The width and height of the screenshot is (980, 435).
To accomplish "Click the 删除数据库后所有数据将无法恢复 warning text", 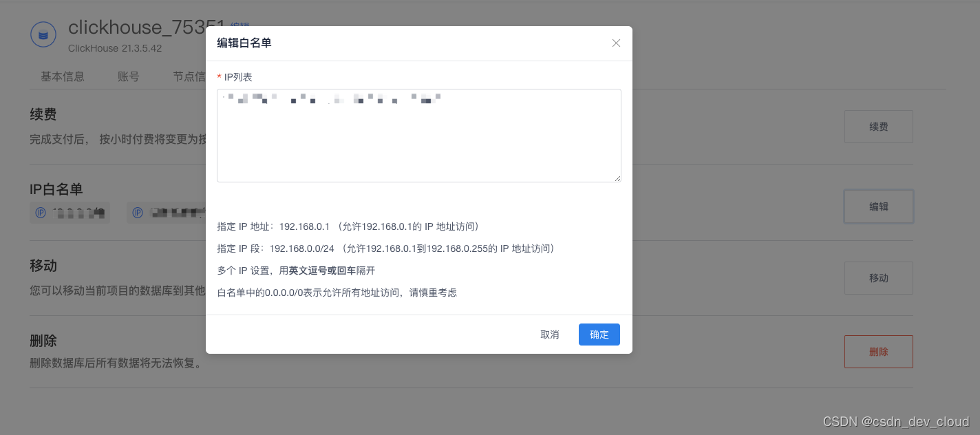I will point(118,362).
